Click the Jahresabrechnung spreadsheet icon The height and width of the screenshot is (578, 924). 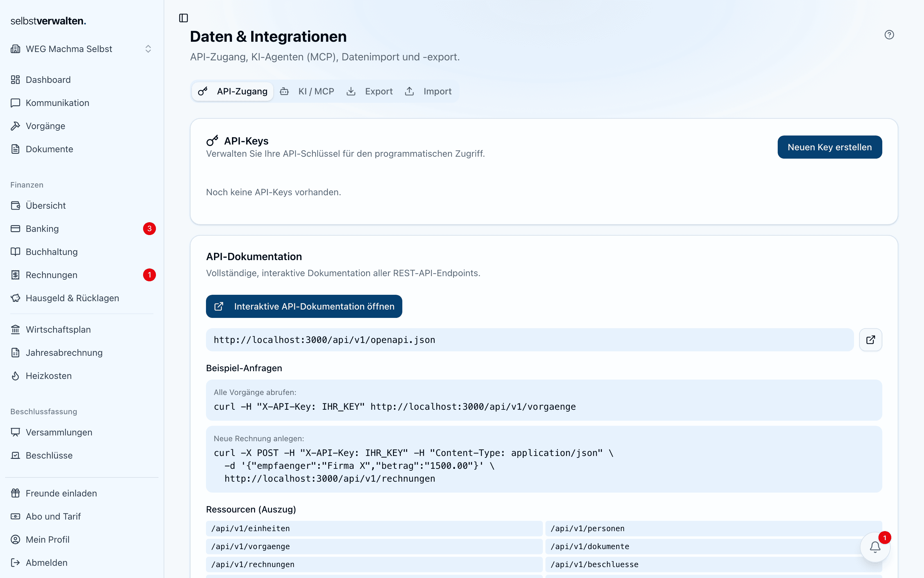tap(15, 353)
